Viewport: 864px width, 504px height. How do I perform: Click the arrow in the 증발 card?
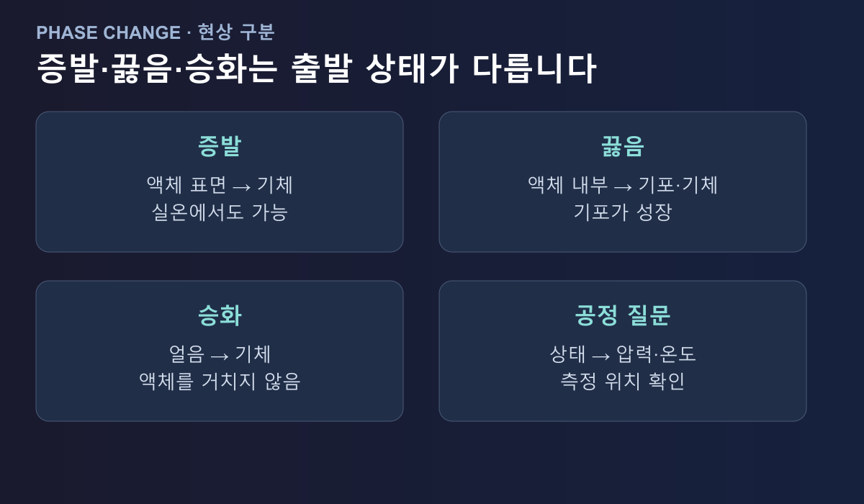[x=242, y=186]
